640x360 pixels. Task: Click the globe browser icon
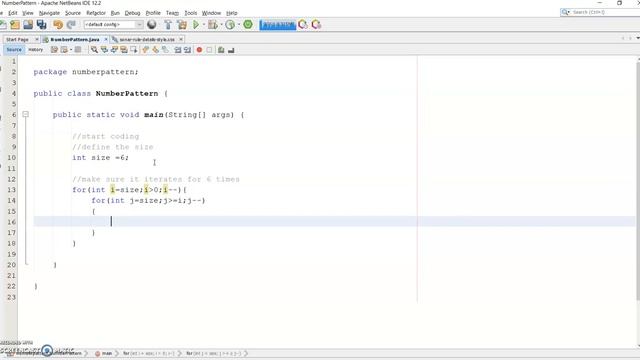tap(152, 24)
